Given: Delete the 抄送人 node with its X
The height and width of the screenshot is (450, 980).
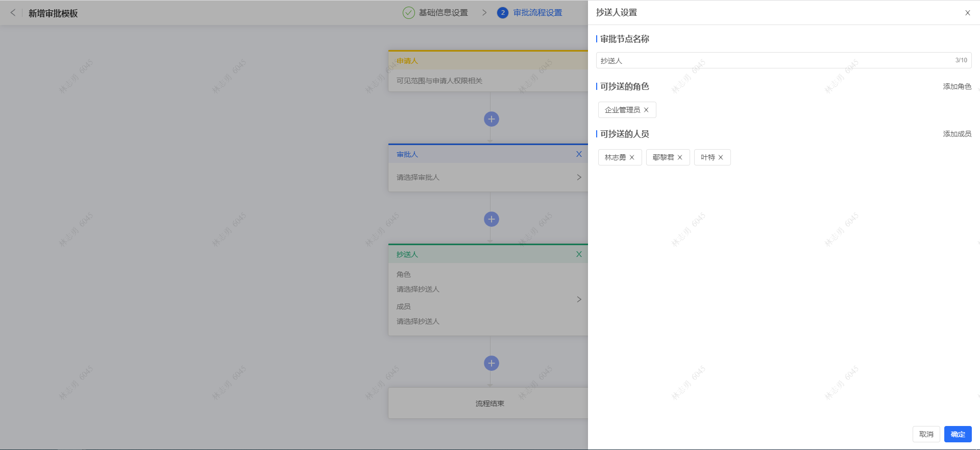Looking at the screenshot, I should 579,254.
